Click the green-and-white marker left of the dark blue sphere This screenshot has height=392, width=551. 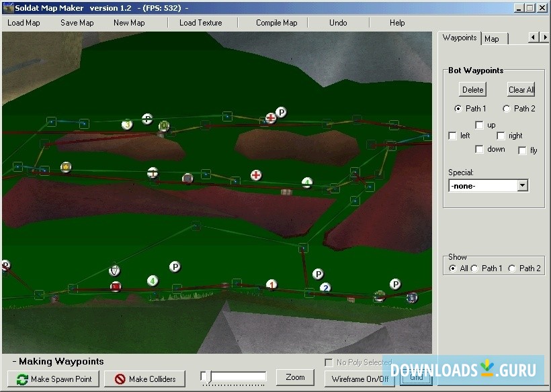point(379,297)
